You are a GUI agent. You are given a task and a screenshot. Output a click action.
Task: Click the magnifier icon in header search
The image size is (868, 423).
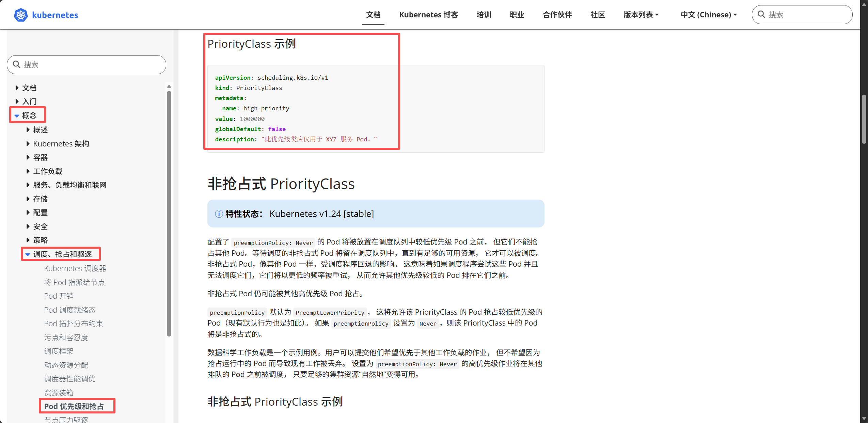761,14
